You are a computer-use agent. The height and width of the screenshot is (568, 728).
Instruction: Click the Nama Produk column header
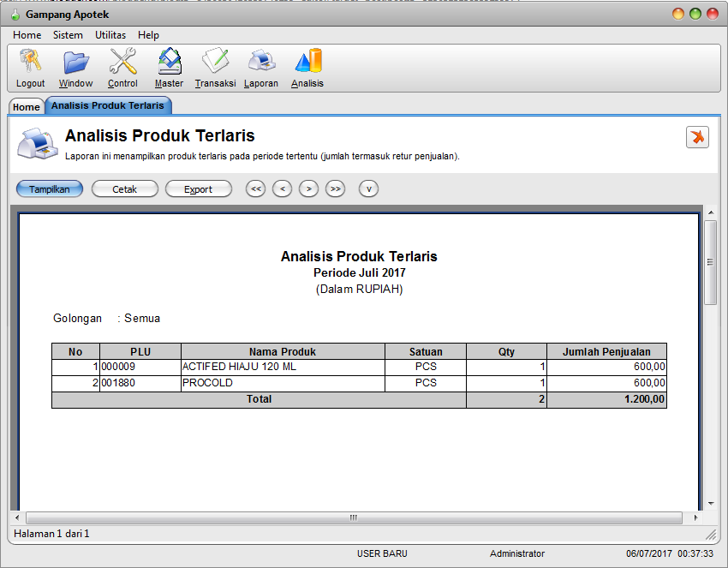point(283,351)
